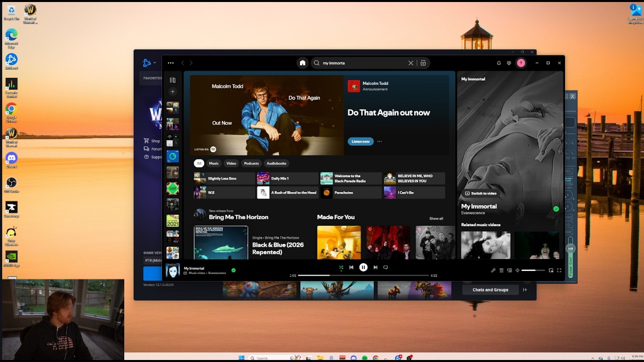644x362 pixels.
Task: Open Spotify three-dot main menu
Action: coord(171,63)
